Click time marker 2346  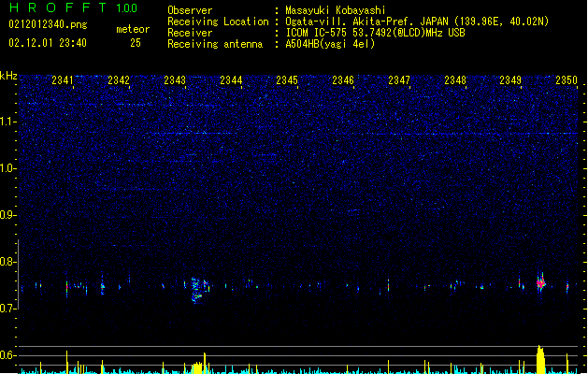click(343, 80)
